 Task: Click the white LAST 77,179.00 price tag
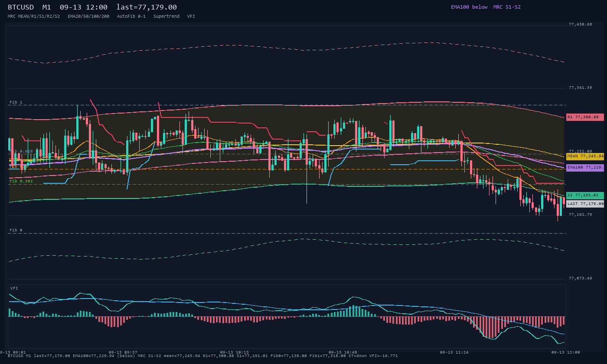click(x=585, y=204)
